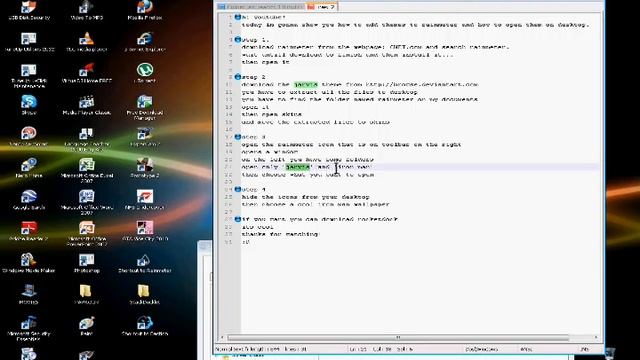Click 'you have to extract all the files to desktop'
This screenshot has width=640, height=360.
tap(330, 92)
